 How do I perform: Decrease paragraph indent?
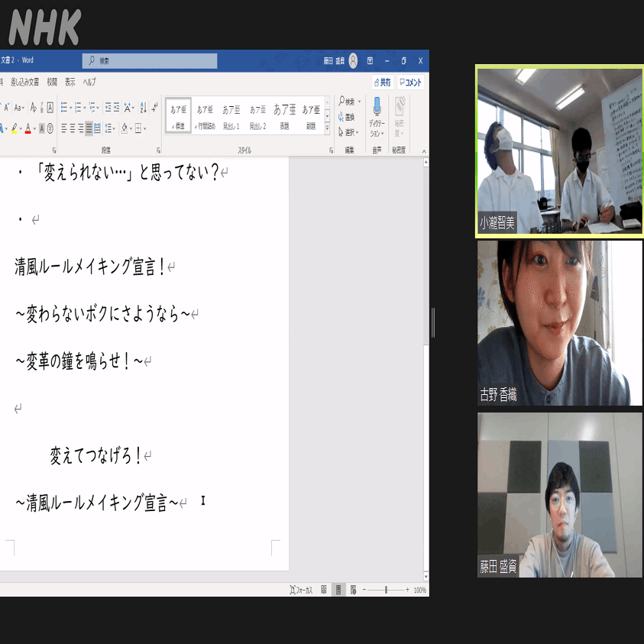tap(108, 108)
